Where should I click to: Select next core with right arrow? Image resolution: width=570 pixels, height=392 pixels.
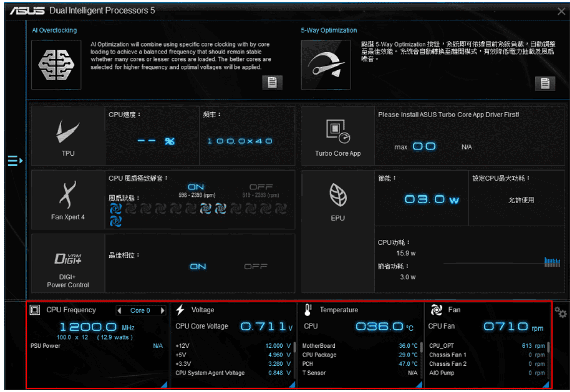[x=162, y=311]
